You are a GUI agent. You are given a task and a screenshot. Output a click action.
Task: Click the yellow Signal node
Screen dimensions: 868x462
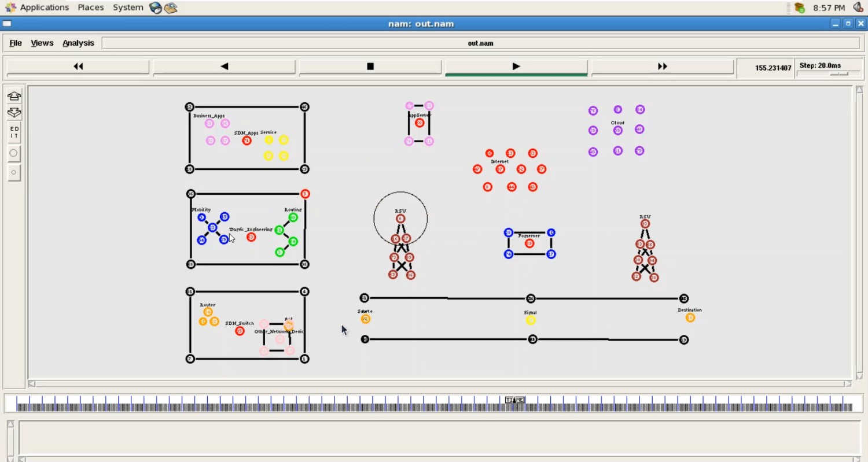pos(531,320)
